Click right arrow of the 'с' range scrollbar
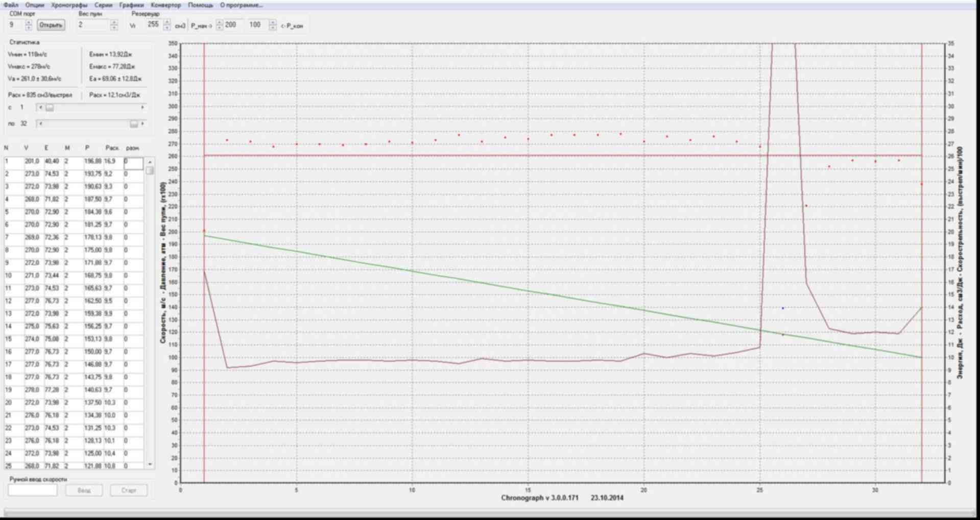 pyautogui.click(x=142, y=108)
